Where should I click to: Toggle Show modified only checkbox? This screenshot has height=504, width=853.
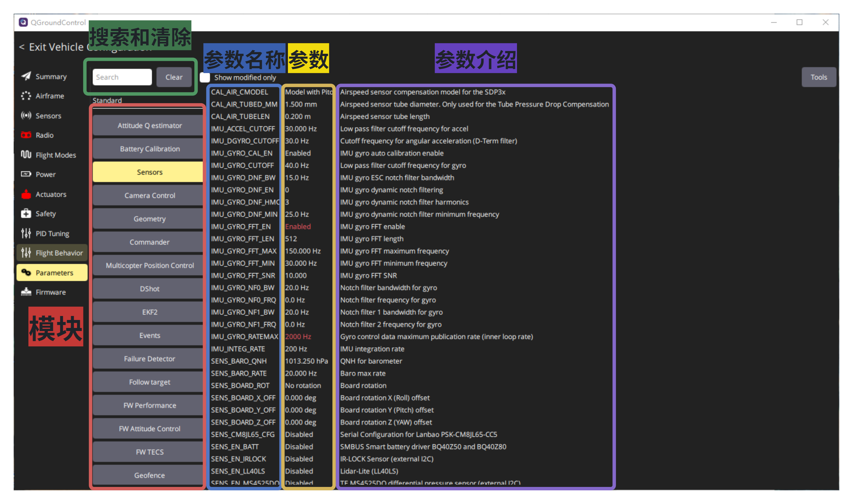[x=205, y=77]
